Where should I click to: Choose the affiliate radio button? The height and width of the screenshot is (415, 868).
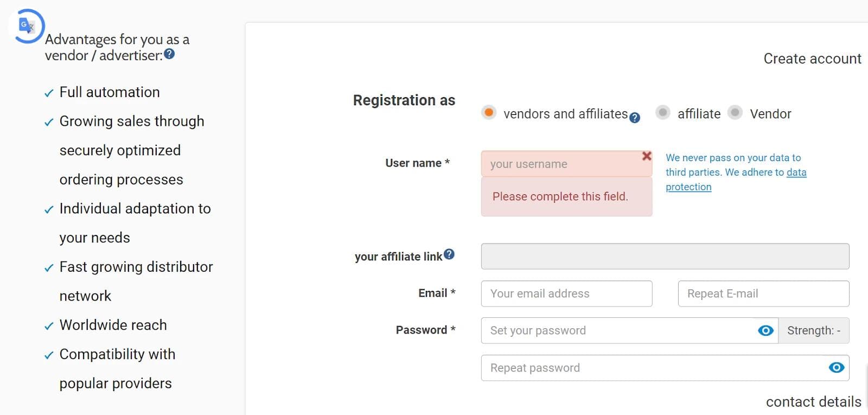point(662,112)
